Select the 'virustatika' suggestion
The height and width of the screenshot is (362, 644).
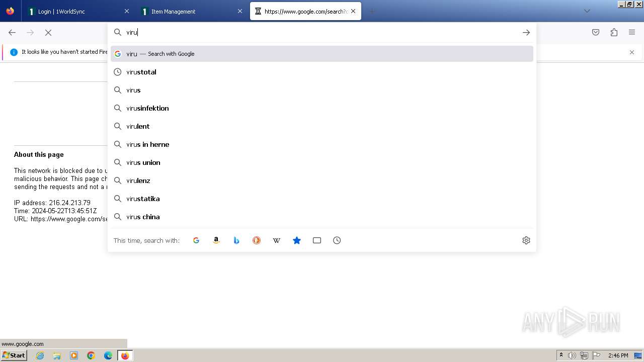tap(322, 199)
